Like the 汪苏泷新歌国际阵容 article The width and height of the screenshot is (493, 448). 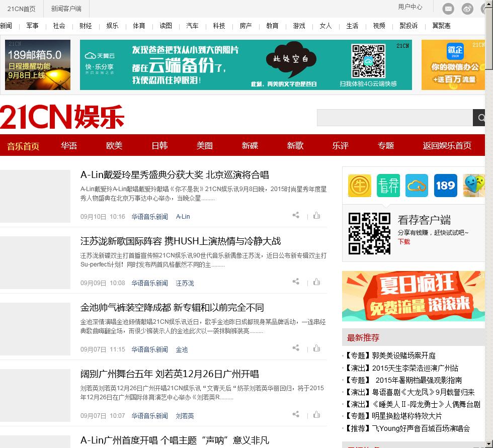(316, 282)
